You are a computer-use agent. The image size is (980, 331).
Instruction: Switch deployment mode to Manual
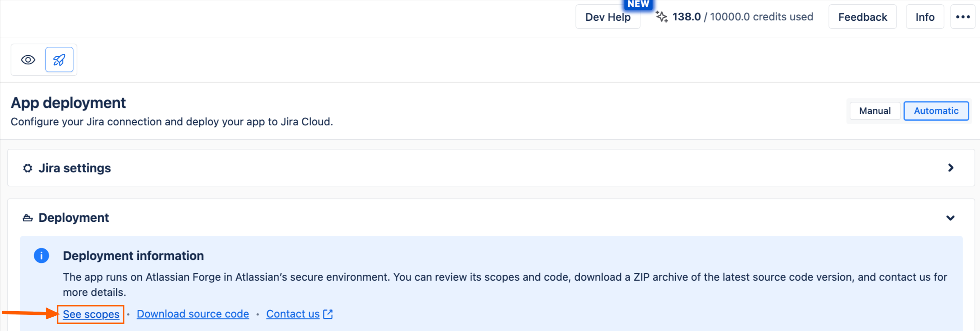(x=875, y=111)
